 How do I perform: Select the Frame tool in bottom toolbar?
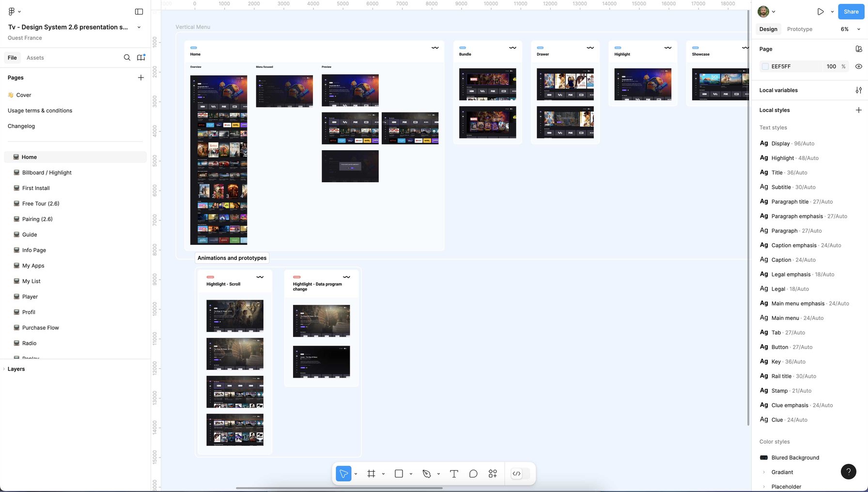[x=371, y=474]
